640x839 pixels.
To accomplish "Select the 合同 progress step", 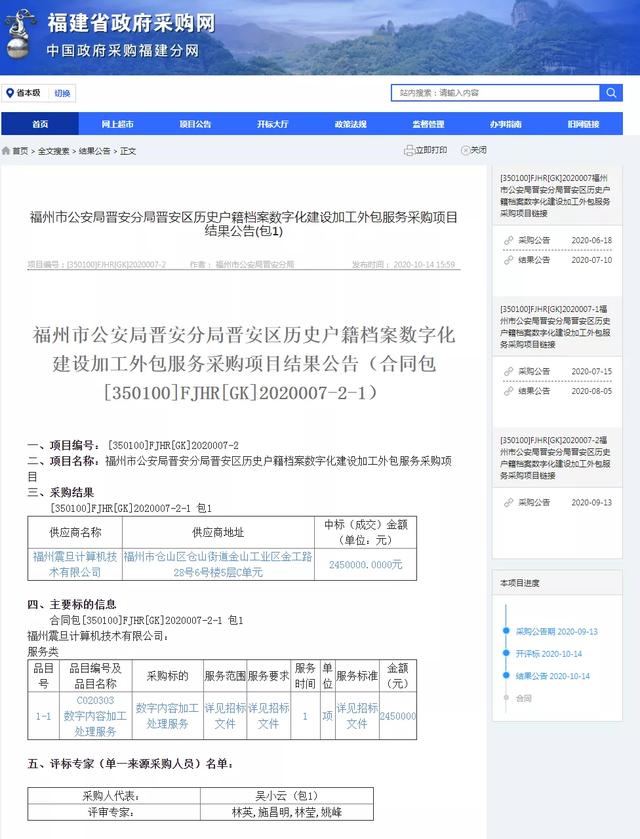I will click(x=523, y=698).
